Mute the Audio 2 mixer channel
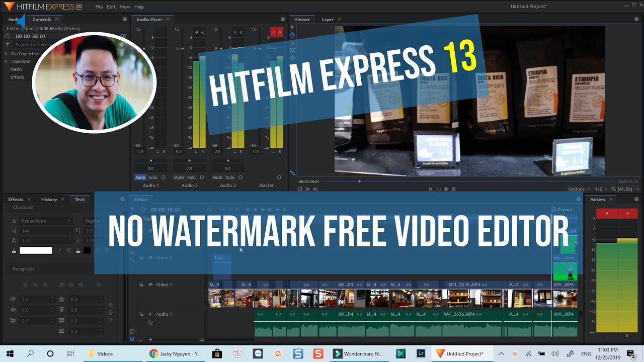The width and height of the screenshot is (644, 362). 217,177
